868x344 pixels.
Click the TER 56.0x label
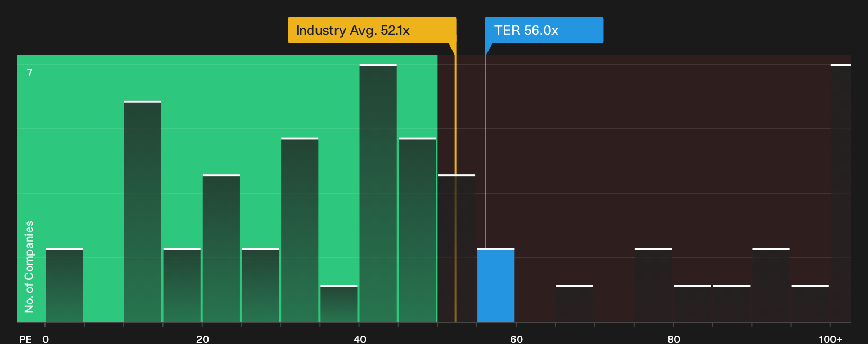coord(544,30)
